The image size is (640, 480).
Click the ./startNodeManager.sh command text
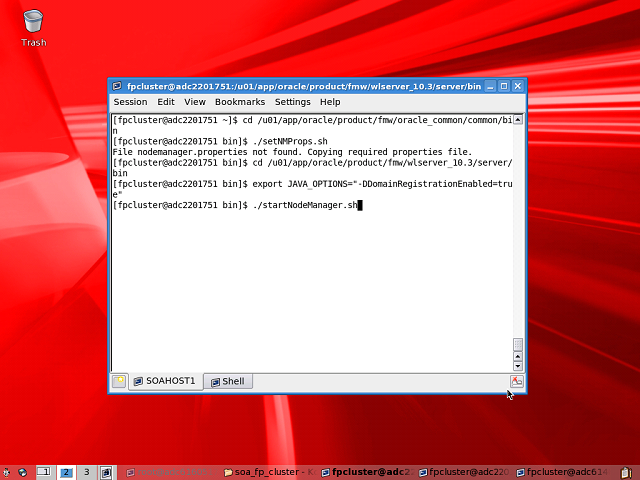point(305,205)
